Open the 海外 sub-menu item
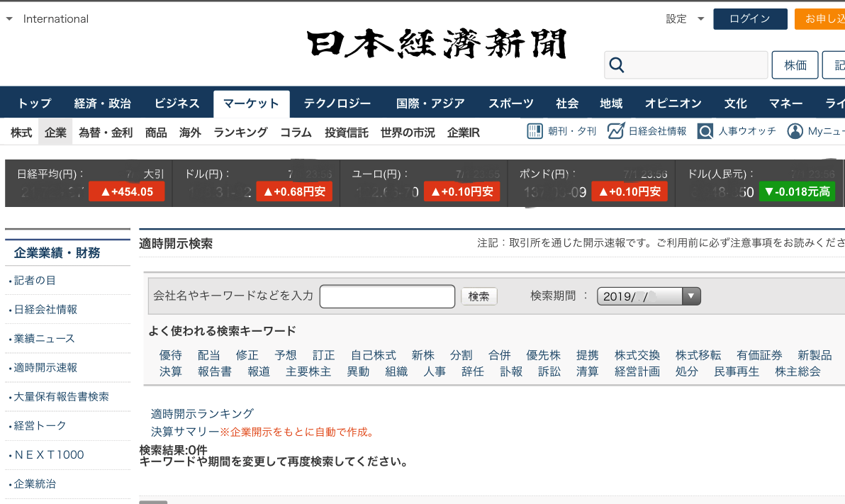 190,133
